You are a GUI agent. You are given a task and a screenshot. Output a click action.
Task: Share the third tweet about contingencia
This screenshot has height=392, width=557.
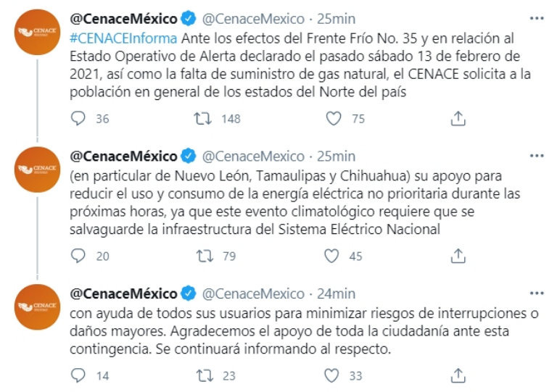(x=458, y=375)
